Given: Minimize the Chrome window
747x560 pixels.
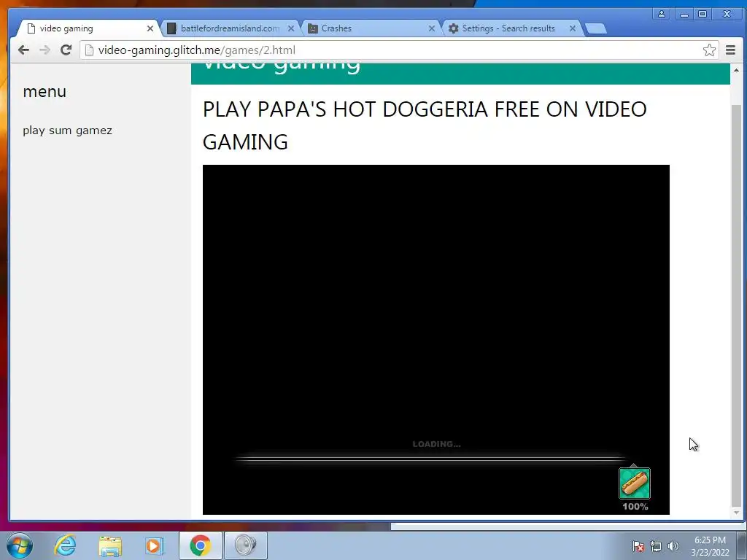Looking at the screenshot, I should click(x=684, y=14).
